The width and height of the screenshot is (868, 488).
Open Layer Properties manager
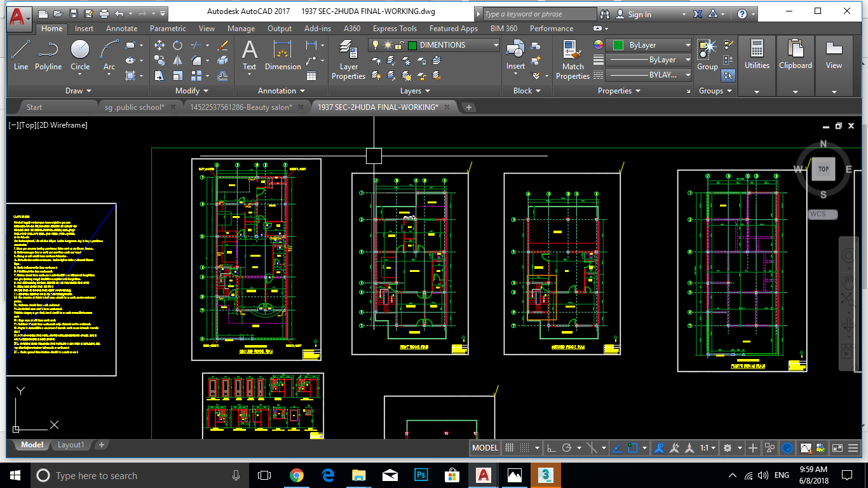348,58
